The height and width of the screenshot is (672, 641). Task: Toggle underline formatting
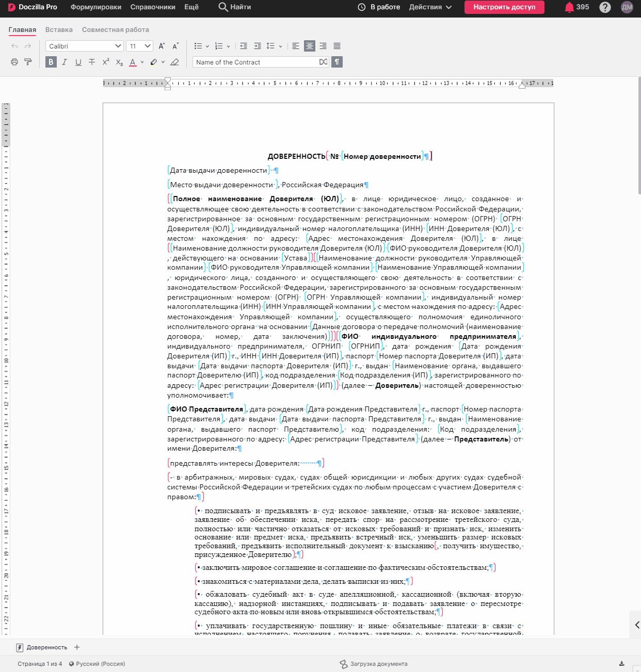pyautogui.click(x=78, y=62)
